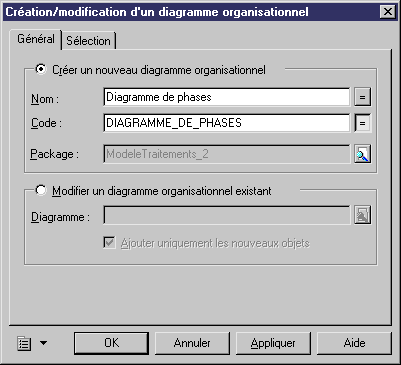The image size is (401, 365).
Task: Expand the dropdown arrow beside list icon
Action: [x=44, y=343]
